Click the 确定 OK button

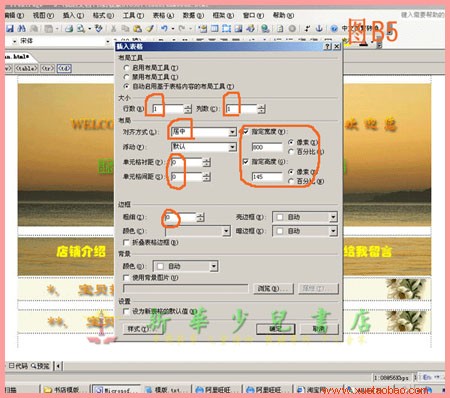pos(276,329)
